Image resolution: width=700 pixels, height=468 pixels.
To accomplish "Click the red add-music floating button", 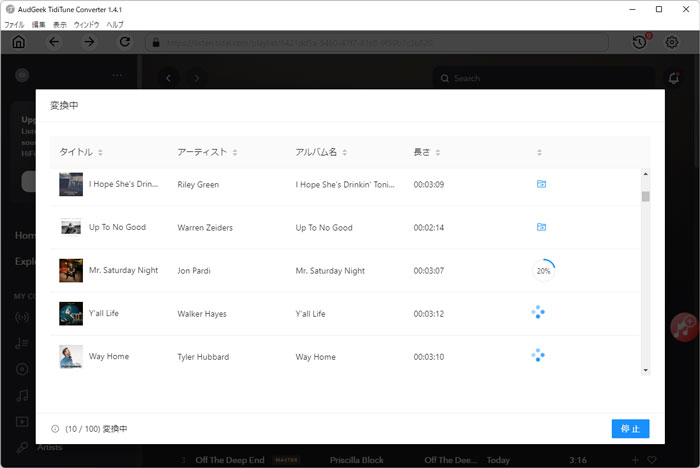I will (x=684, y=327).
